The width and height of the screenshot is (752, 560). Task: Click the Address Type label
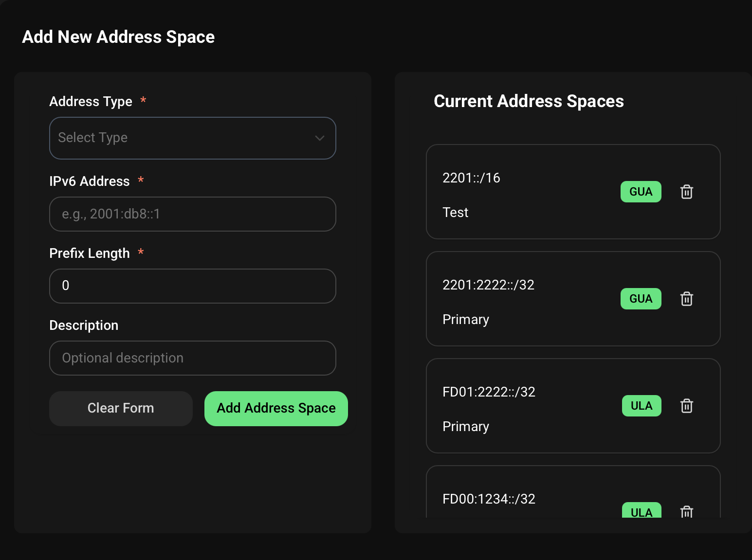point(91,102)
